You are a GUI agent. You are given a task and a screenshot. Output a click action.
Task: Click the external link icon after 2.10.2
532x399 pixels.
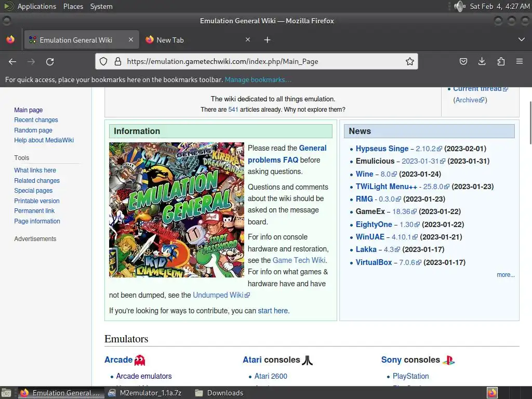click(440, 149)
